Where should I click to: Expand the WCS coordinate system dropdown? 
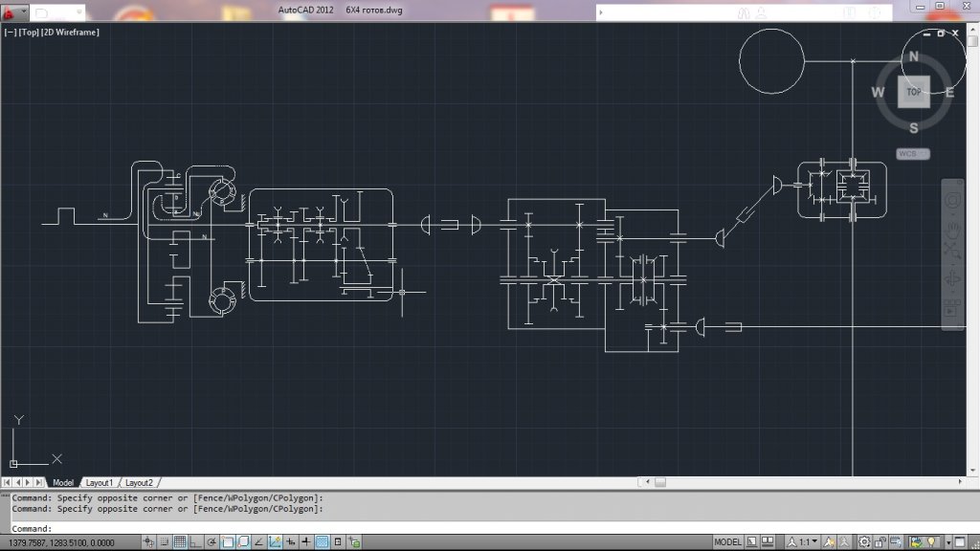pos(912,154)
